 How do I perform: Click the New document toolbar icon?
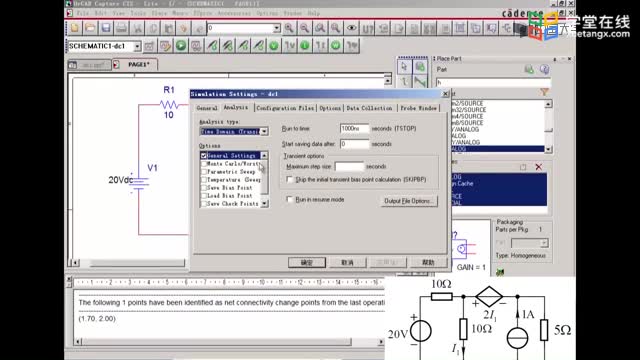click(75, 28)
